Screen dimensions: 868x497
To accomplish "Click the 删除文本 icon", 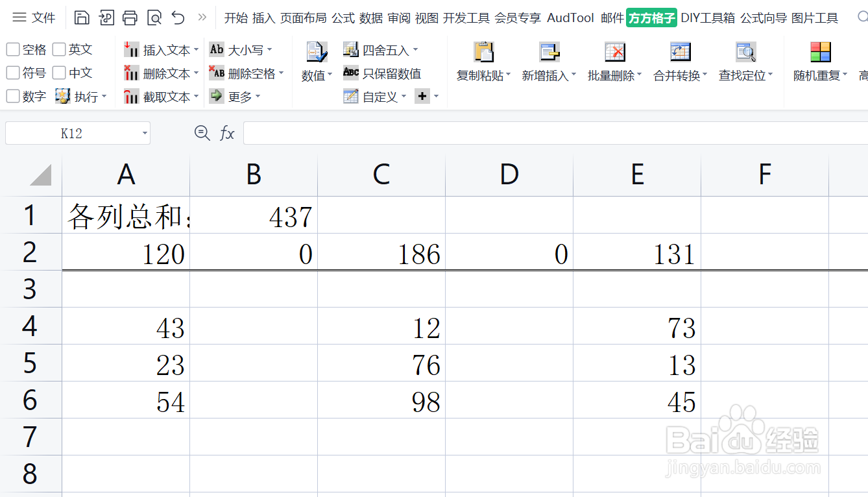I will click(x=132, y=73).
